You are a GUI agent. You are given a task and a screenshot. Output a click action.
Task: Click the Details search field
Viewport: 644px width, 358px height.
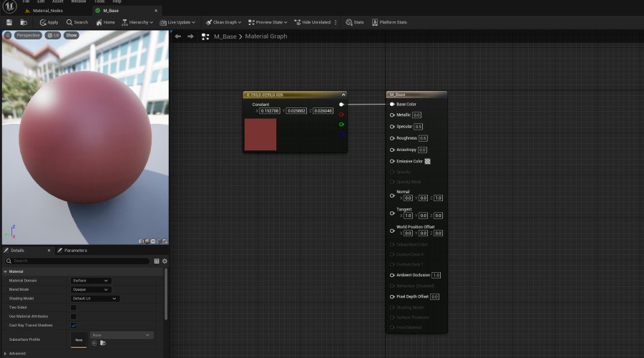pyautogui.click(x=77, y=261)
